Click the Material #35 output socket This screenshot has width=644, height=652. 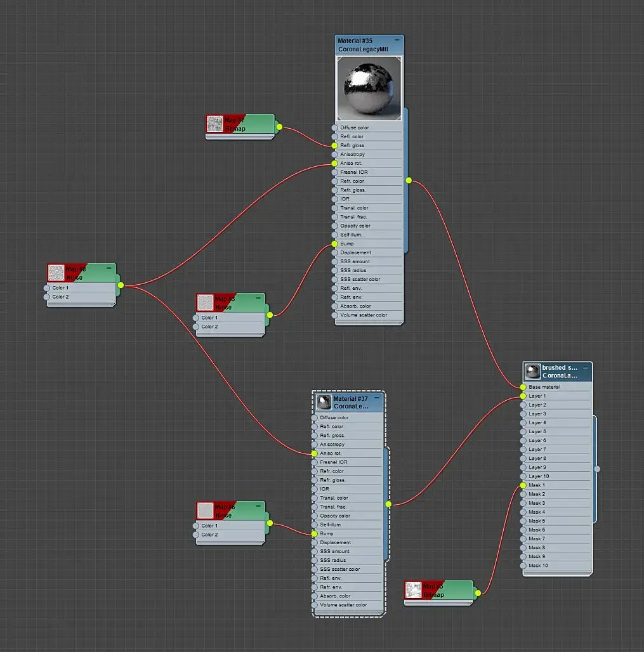(x=409, y=181)
